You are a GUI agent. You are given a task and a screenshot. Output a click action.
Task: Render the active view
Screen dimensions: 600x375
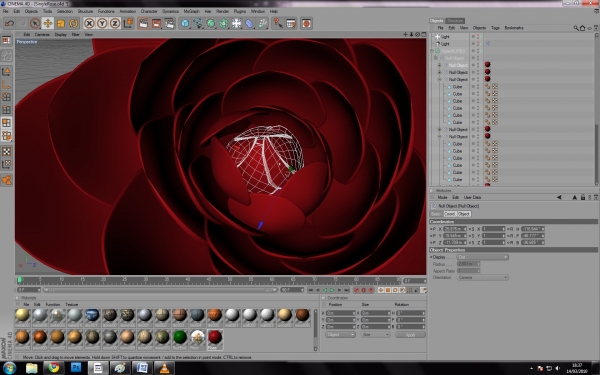[143, 23]
